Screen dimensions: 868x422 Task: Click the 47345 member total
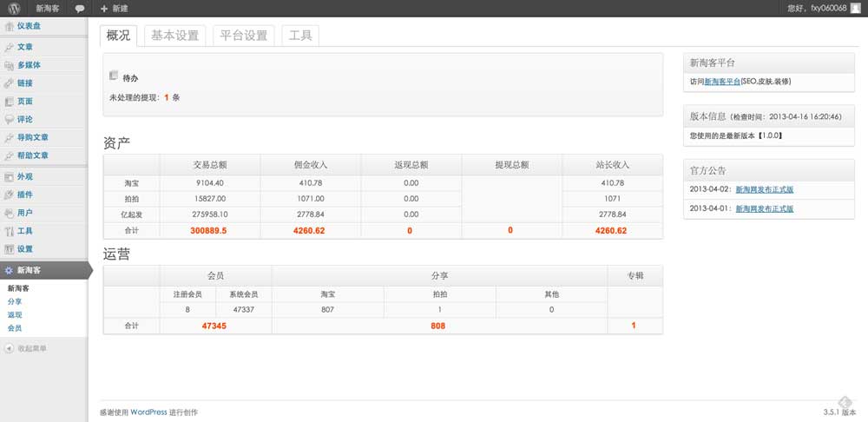click(214, 326)
